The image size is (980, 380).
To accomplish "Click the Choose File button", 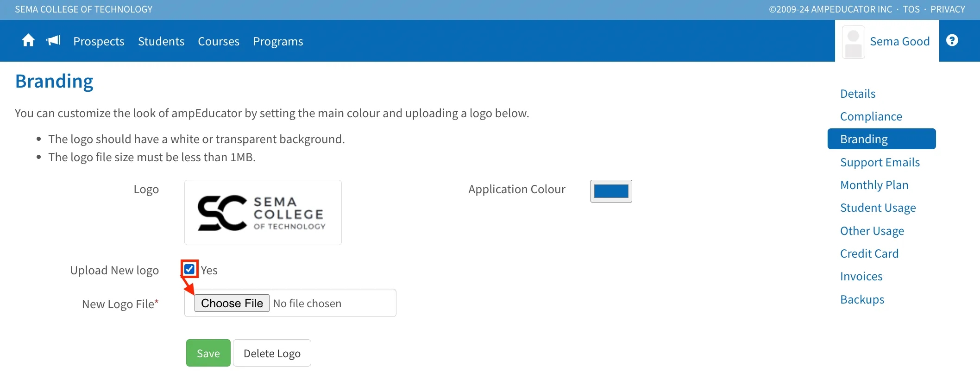I will [232, 303].
